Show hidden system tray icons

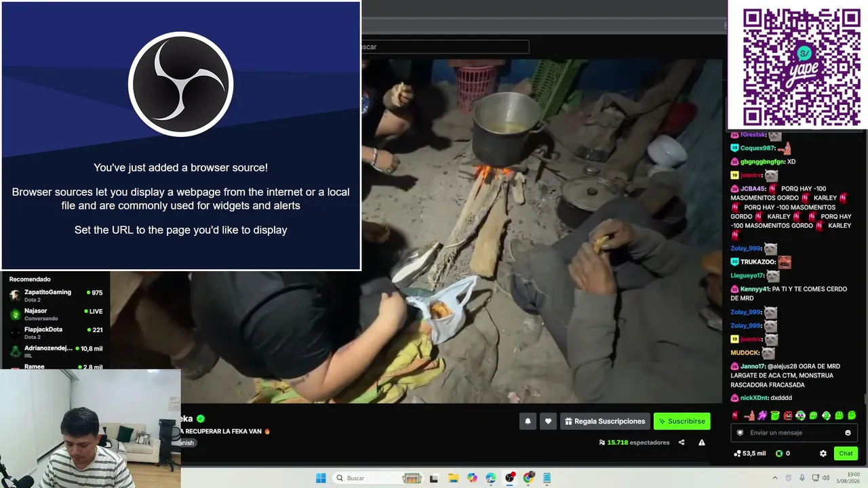click(775, 478)
